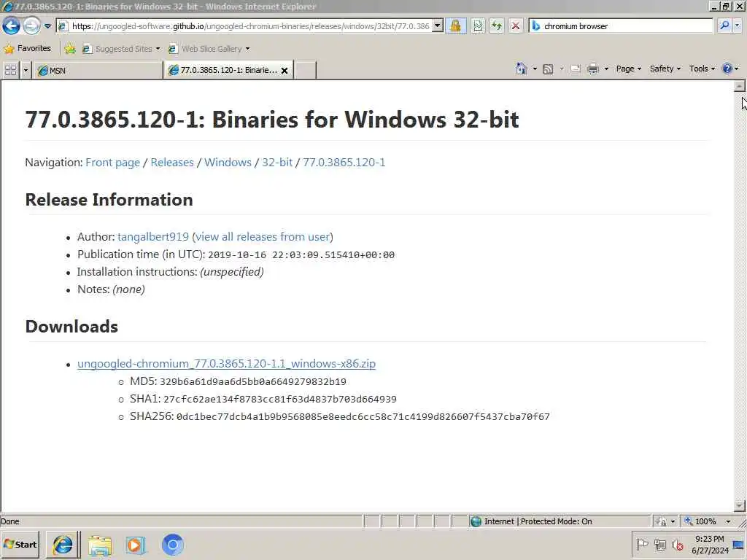Select the 77.0.3865.120-1 Binaries tab
The height and width of the screenshot is (560, 747).
[x=228, y=71]
